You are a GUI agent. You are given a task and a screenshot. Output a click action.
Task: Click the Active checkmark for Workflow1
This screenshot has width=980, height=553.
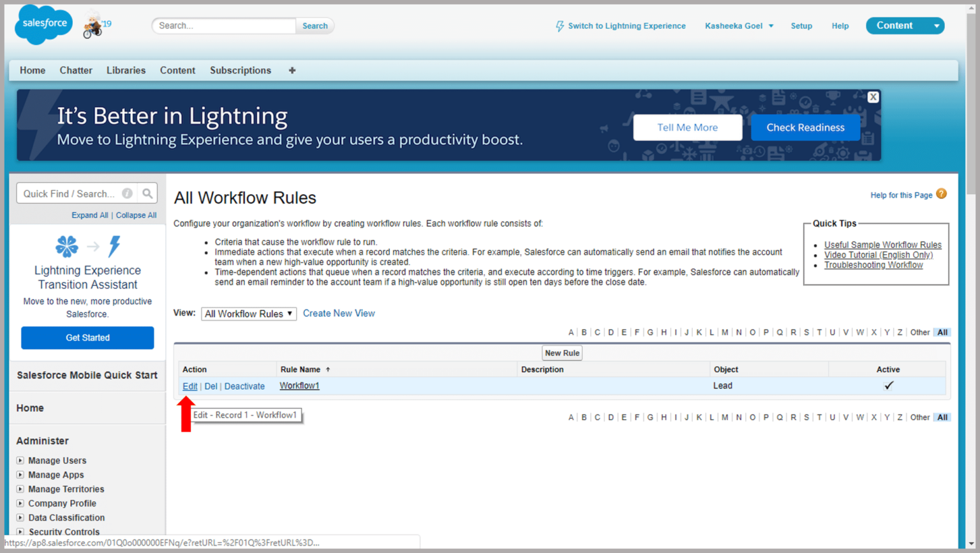click(888, 386)
